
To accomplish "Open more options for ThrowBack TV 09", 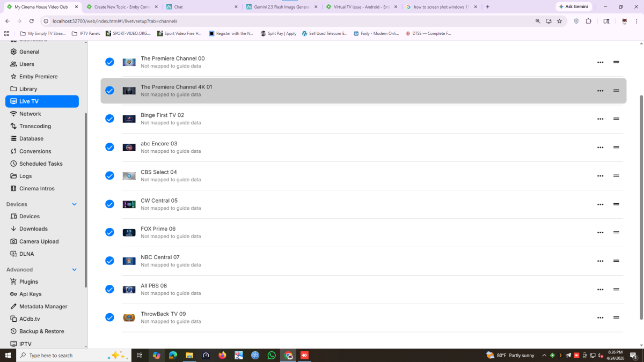I will click(x=600, y=317).
